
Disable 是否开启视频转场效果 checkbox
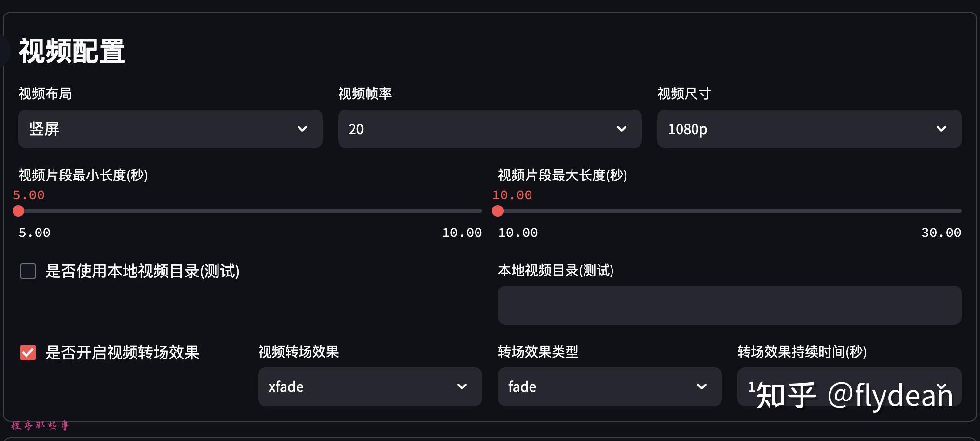click(x=28, y=353)
